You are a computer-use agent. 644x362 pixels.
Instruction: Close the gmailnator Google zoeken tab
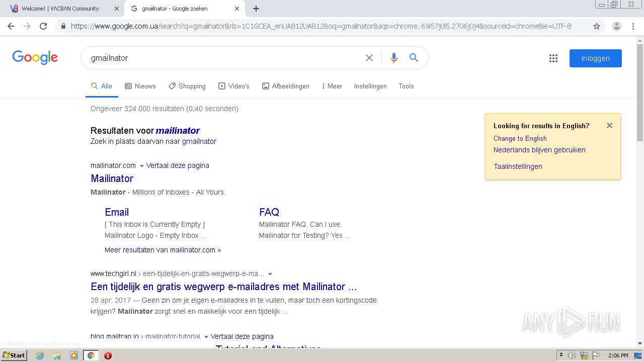pos(237,9)
